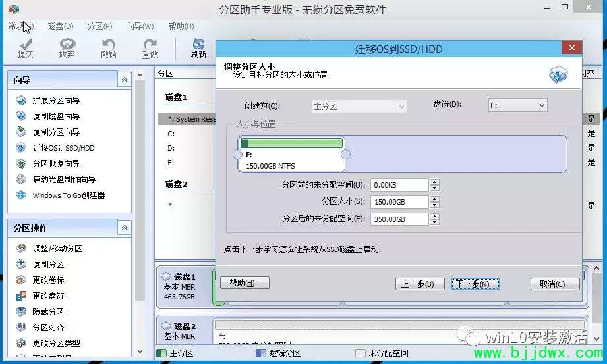607x364 pixels.
Task: Click the 上一步(B) button
Action: coord(420,284)
